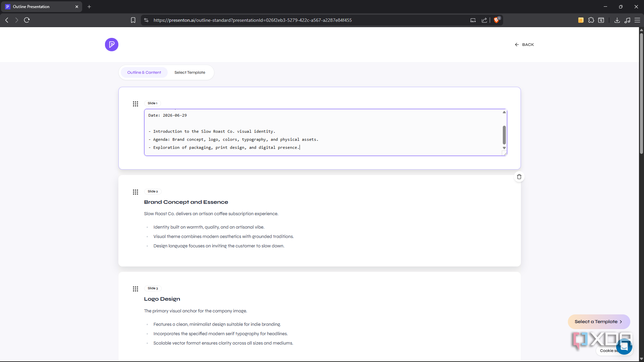Click the BACK link
Image resolution: width=644 pixels, height=362 pixels.
pyautogui.click(x=525, y=45)
